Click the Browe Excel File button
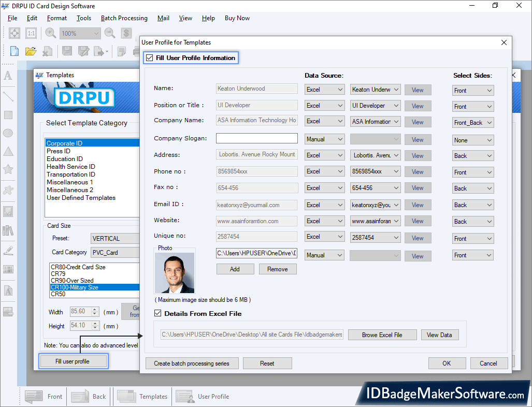The height and width of the screenshot is (407, 532). (382, 335)
